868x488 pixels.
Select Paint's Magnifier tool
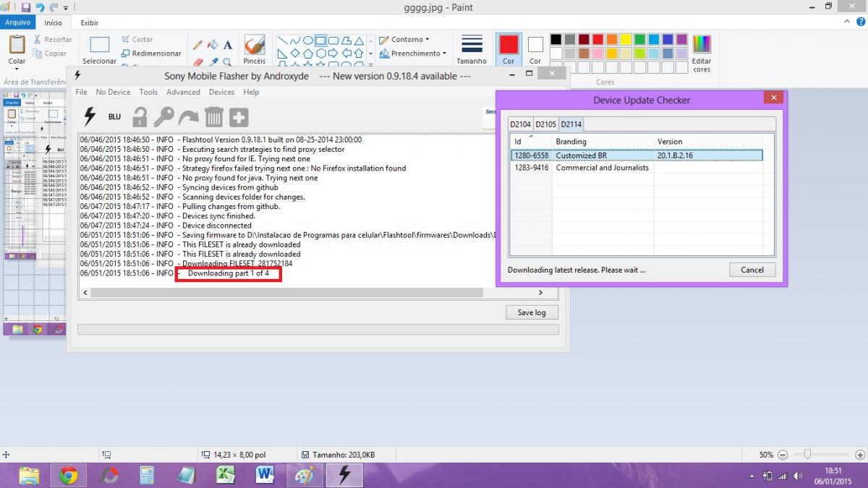pos(228,63)
